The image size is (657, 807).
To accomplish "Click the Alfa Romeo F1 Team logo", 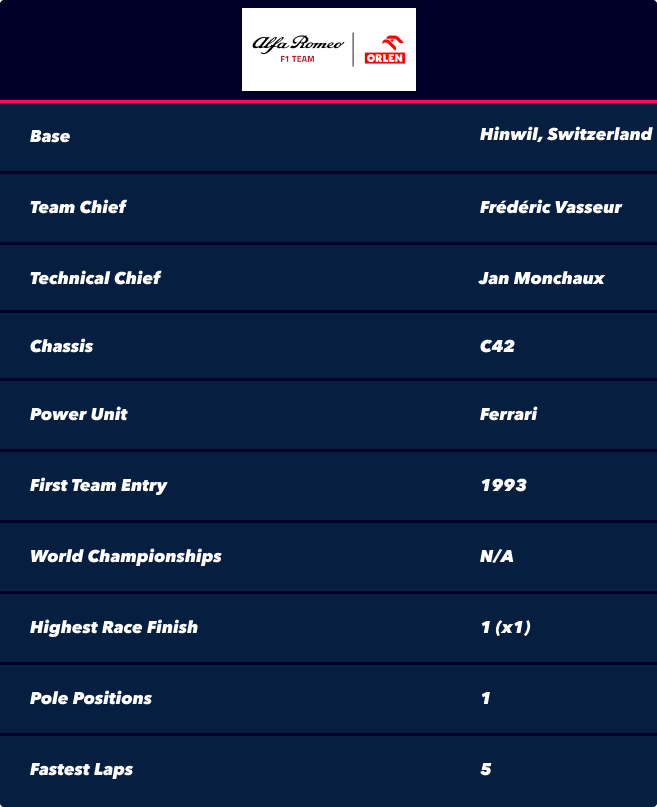I will tap(298, 49).
